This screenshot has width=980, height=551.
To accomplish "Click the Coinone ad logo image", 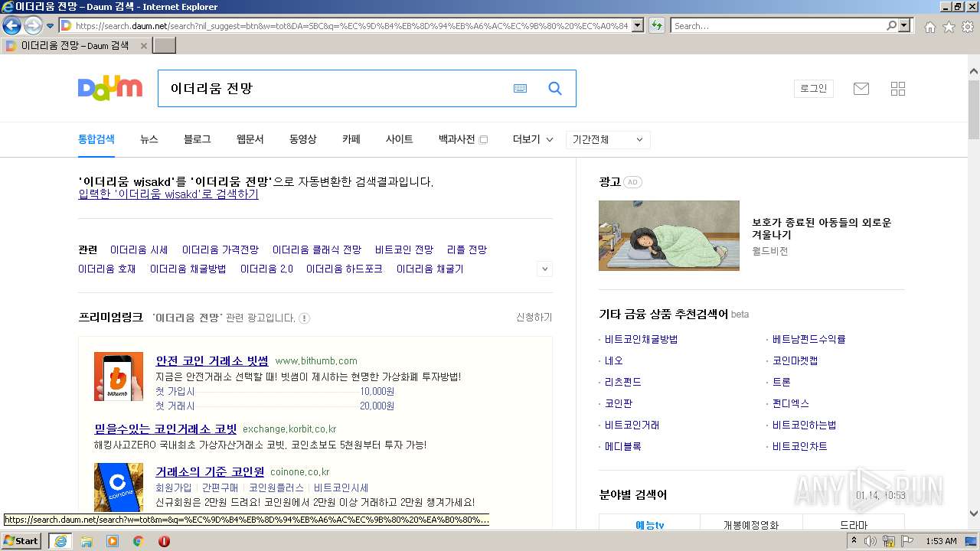I will tap(119, 487).
